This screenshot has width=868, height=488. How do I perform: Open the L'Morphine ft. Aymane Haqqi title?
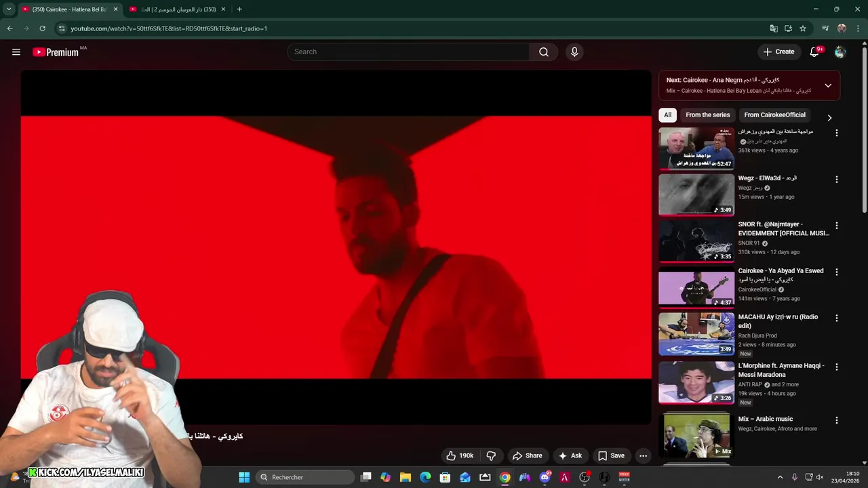click(781, 370)
